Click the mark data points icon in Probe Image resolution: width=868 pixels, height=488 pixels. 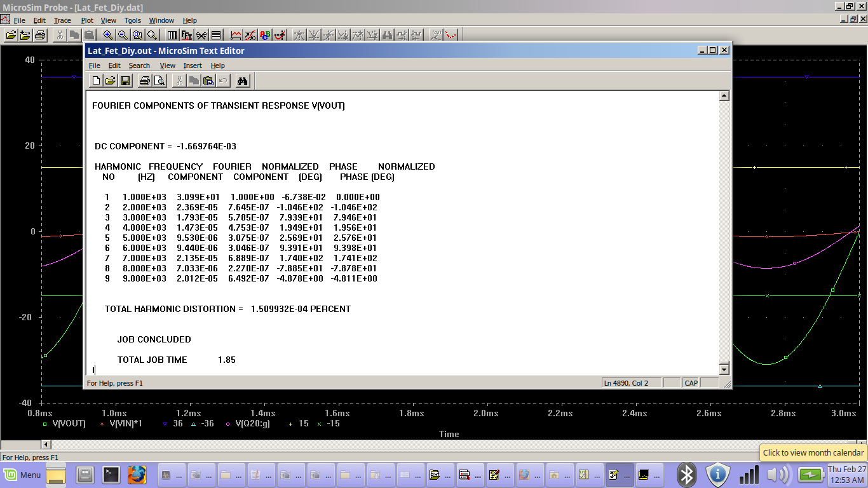coord(452,35)
